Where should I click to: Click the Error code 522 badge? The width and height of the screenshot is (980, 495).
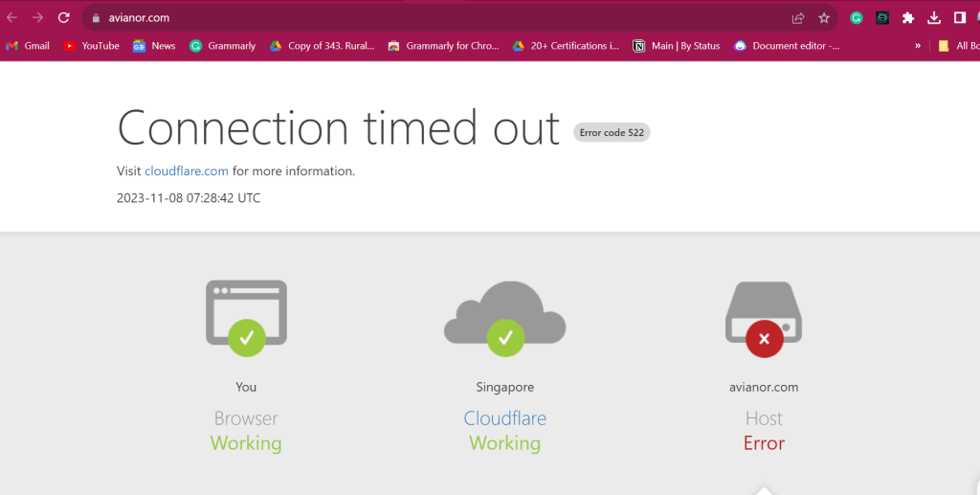[x=612, y=132]
